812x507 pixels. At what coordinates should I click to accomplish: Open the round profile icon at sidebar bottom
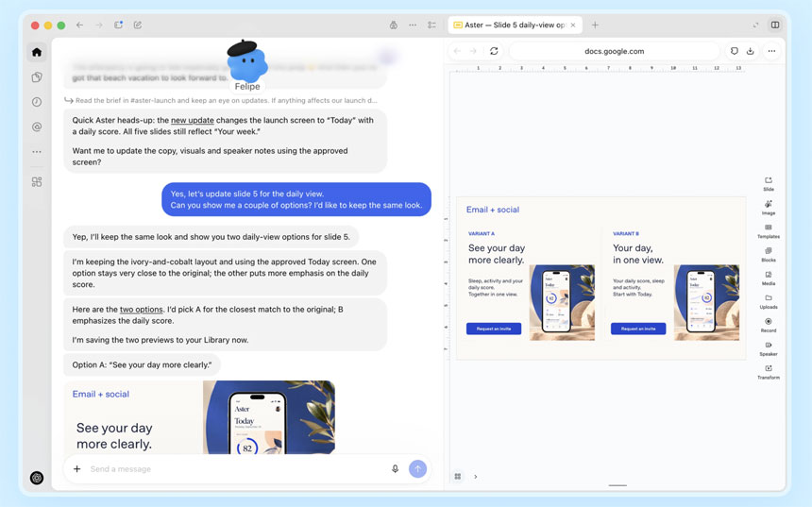coord(37,478)
